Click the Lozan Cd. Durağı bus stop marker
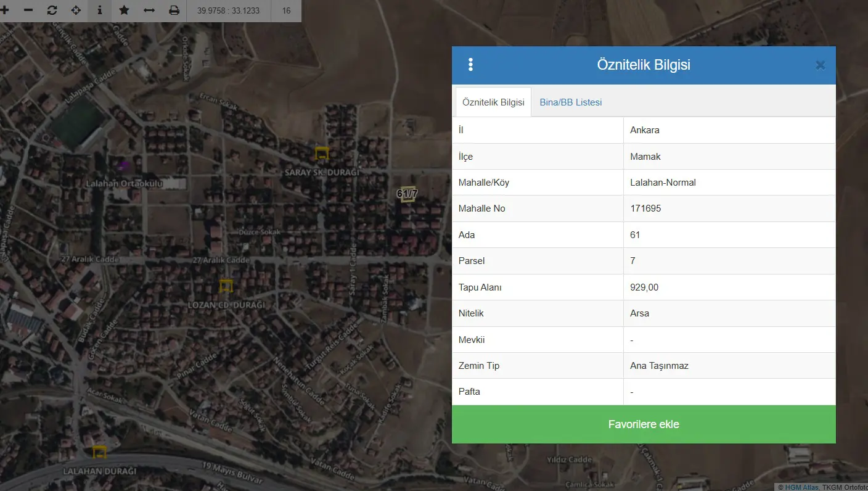868x491 pixels. 226,286
